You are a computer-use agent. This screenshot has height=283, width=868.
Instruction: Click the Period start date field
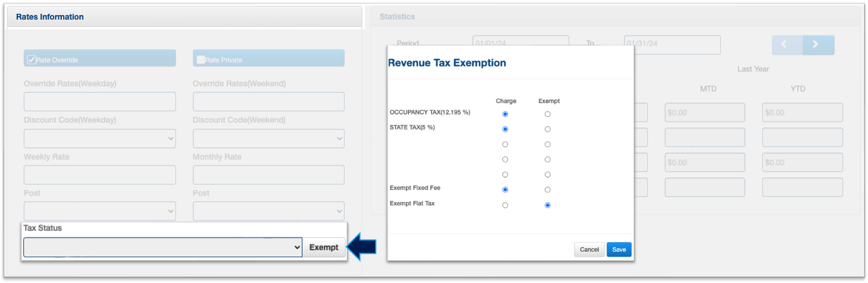pyautogui.click(x=520, y=44)
